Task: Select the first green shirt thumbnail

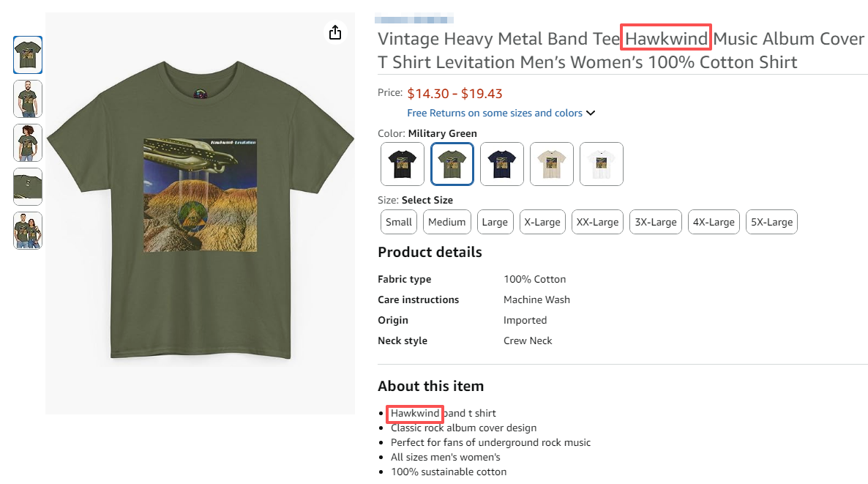Action: 28,55
